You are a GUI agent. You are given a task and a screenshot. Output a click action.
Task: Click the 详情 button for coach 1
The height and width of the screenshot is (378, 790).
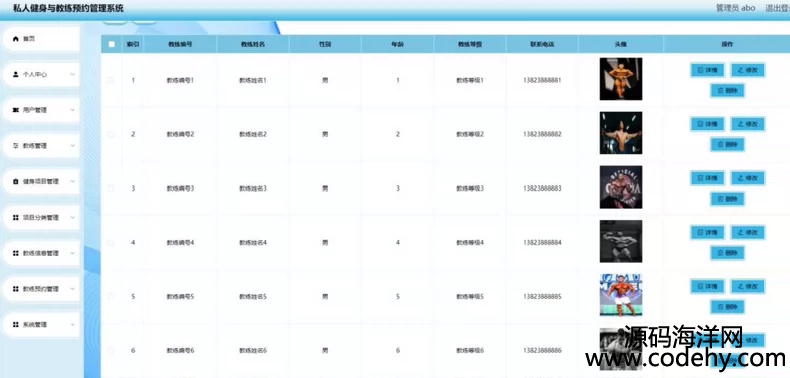coord(707,70)
